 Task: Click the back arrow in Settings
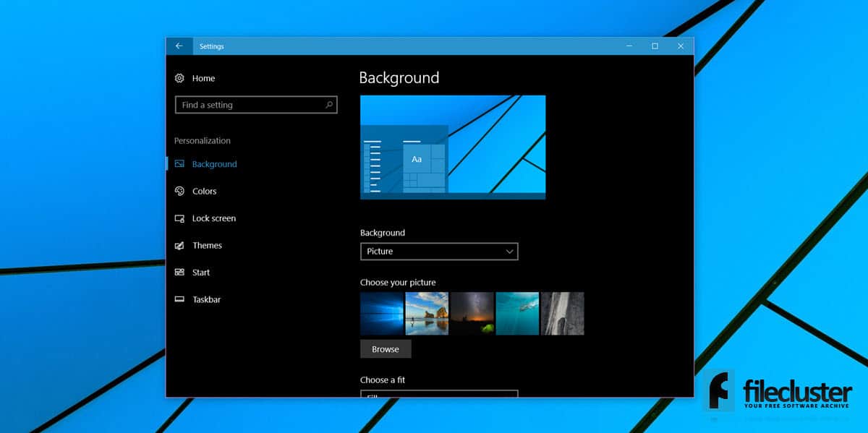(179, 46)
